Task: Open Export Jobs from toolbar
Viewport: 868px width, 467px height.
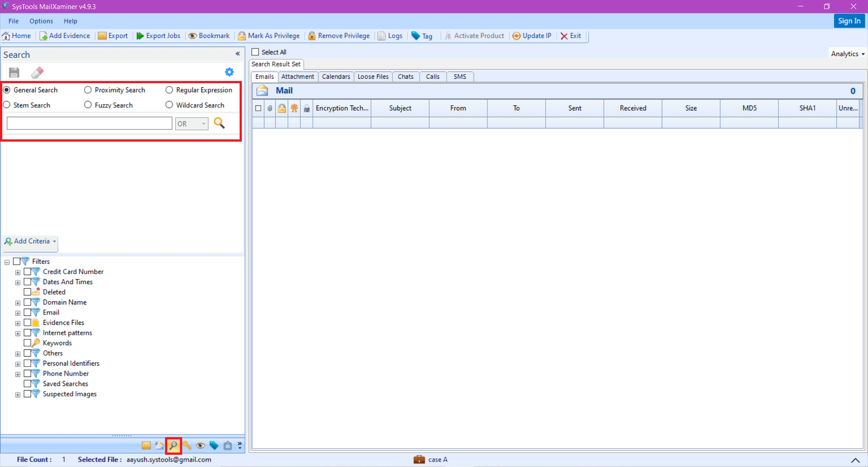Action: click(x=158, y=36)
